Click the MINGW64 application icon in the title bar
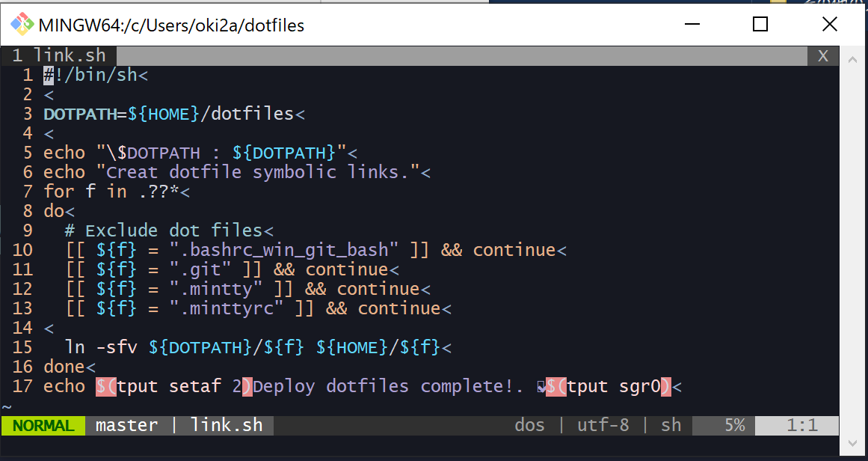Image resolution: width=868 pixels, height=461 pixels. [21, 24]
